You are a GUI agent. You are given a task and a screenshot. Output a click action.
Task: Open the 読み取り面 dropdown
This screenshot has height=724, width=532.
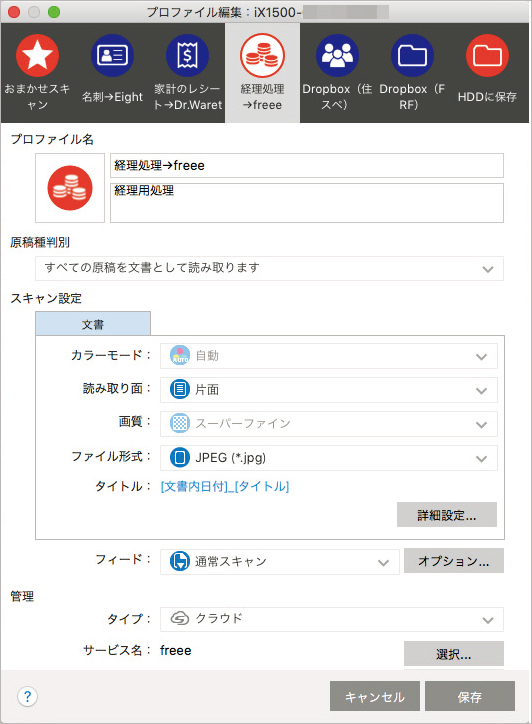pos(329,390)
